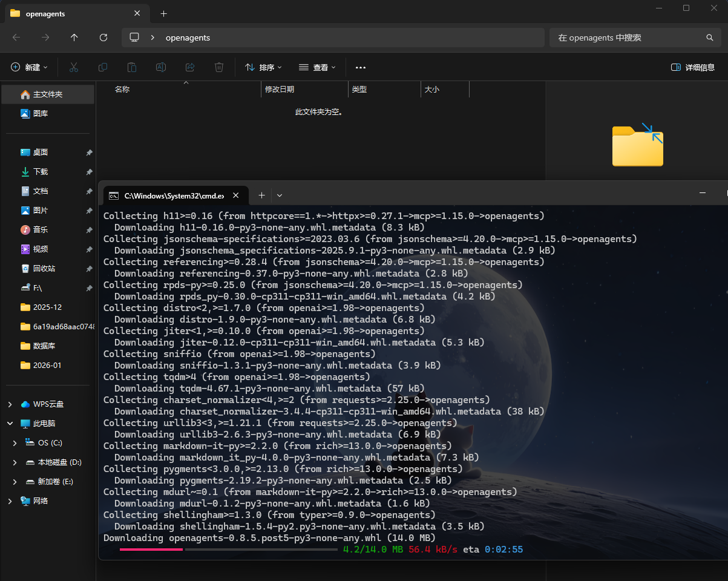Click the search magnifier icon
Screen dimensions: 728x581
tap(710, 38)
